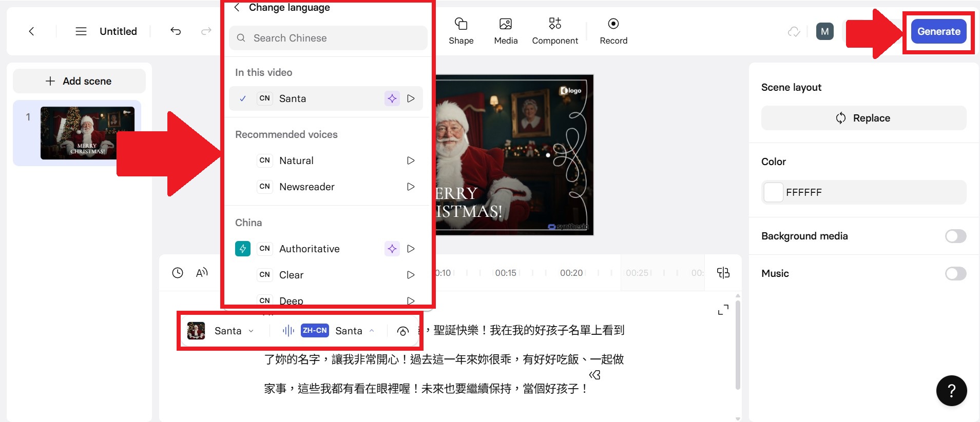The width and height of the screenshot is (980, 422).
Task: Enable the Music toggle
Action: coord(956,273)
